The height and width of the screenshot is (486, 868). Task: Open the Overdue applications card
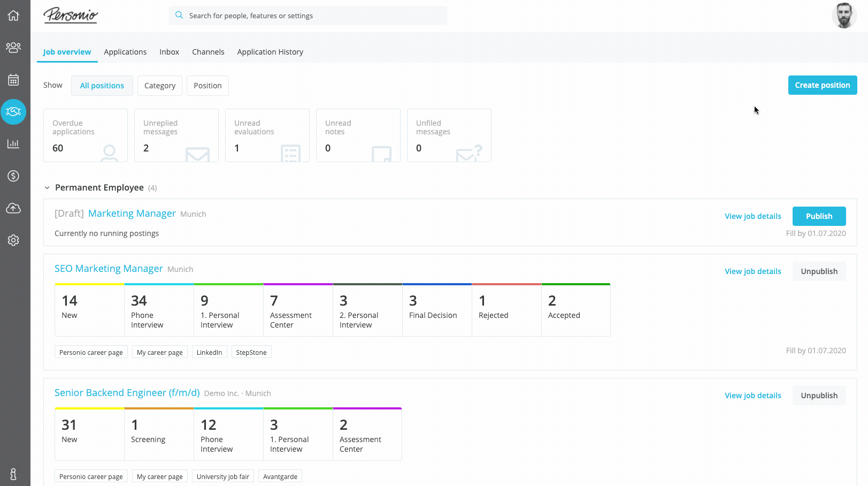(86, 135)
